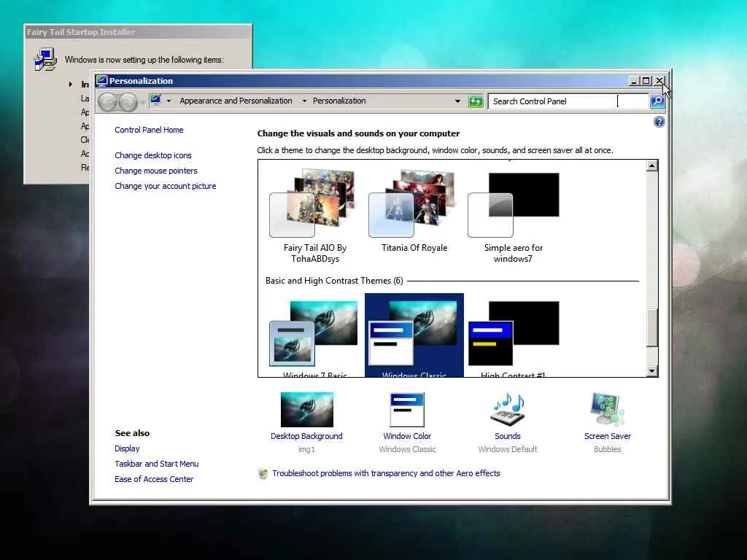Image resolution: width=747 pixels, height=560 pixels.
Task: Click the Sounds text link
Action: pos(508,436)
